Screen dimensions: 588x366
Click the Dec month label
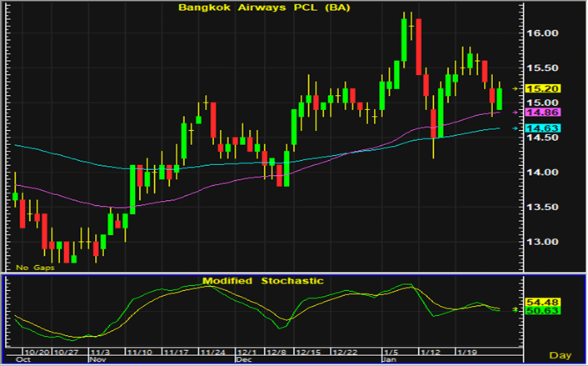tap(243, 361)
